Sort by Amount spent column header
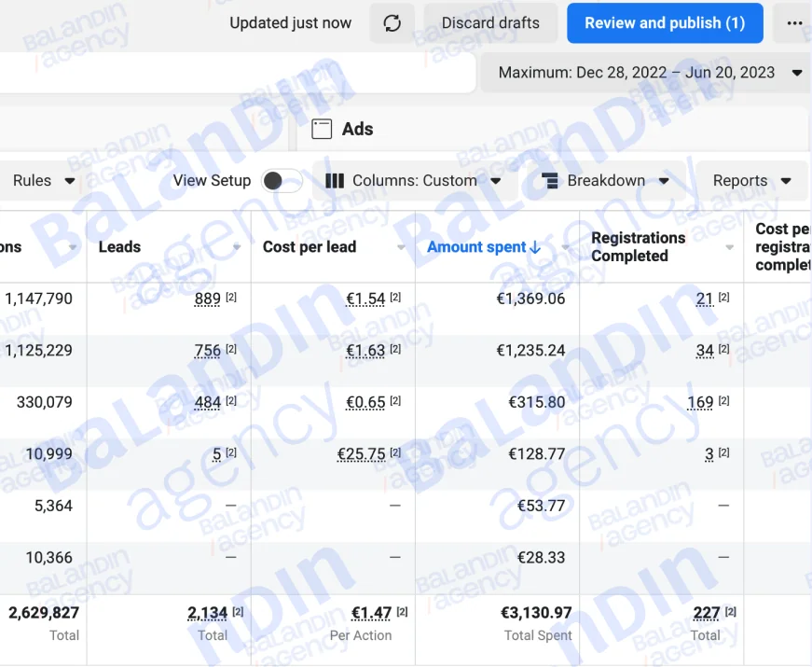Image resolution: width=812 pixels, height=667 pixels. coord(476,247)
